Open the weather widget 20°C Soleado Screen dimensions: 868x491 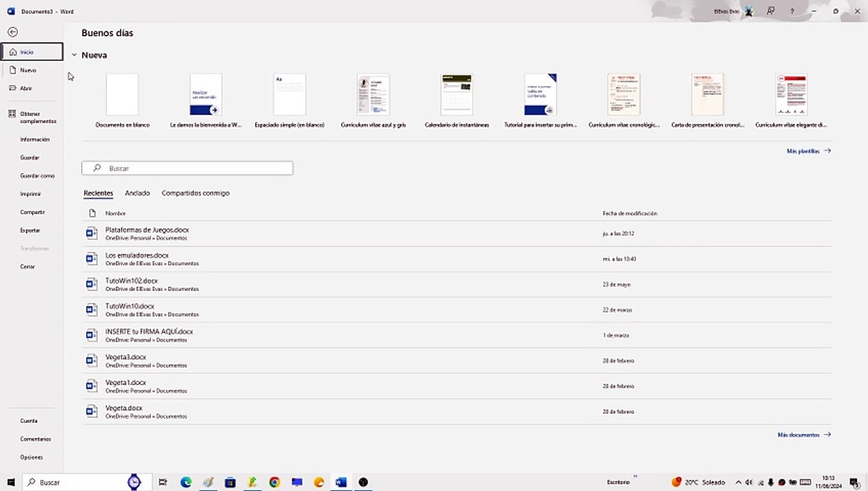click(x=698, y=482)
